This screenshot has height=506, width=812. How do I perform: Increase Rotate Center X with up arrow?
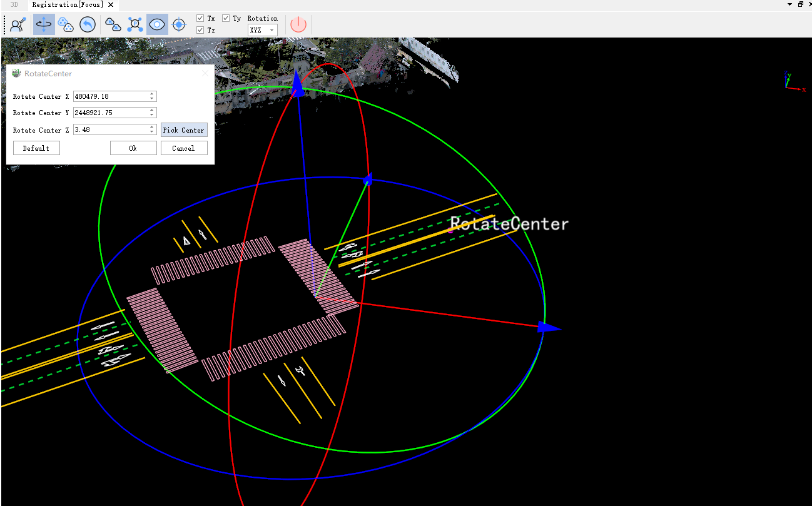click(x=152, y=94)
